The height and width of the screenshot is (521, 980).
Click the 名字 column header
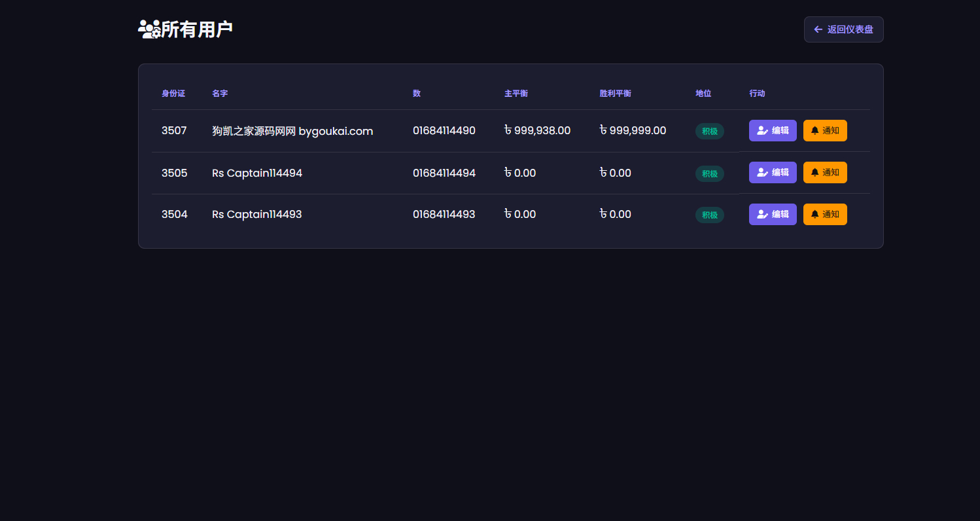[x=220, y=94]
